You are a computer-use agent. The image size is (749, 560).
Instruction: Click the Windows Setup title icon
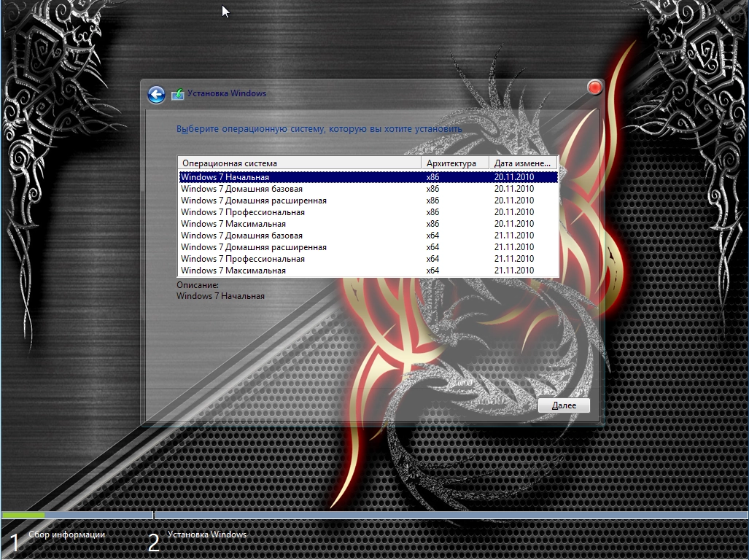tap(178, 94)
